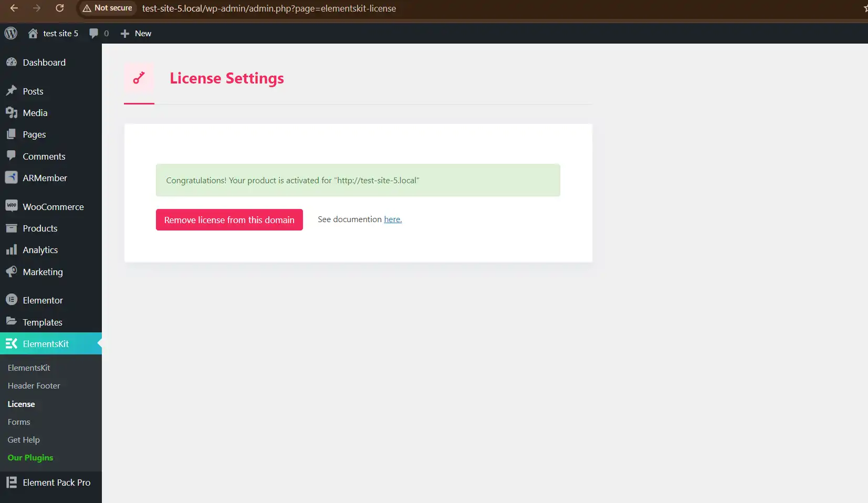Click the Products box icon
Screen dimensions: 868x503
point(11,228)
